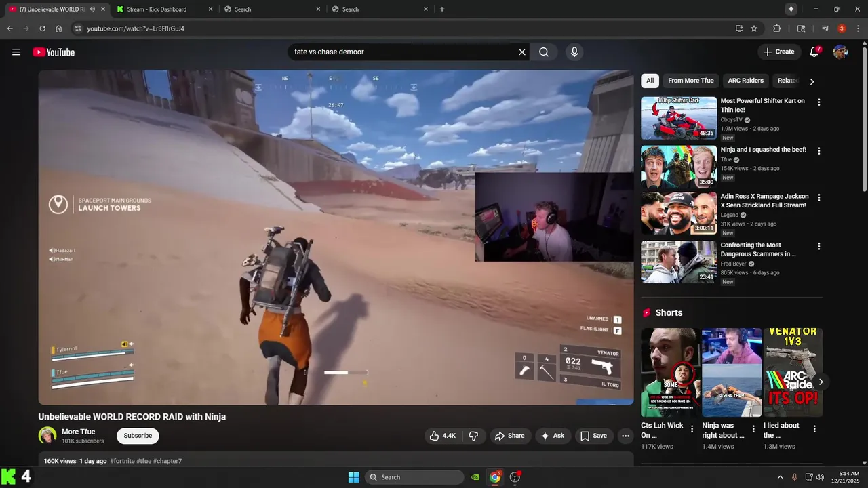Open options for Adin Ross X Rampage Jackson video
Screen dimensions: 868x488
[x=819, y=198]
